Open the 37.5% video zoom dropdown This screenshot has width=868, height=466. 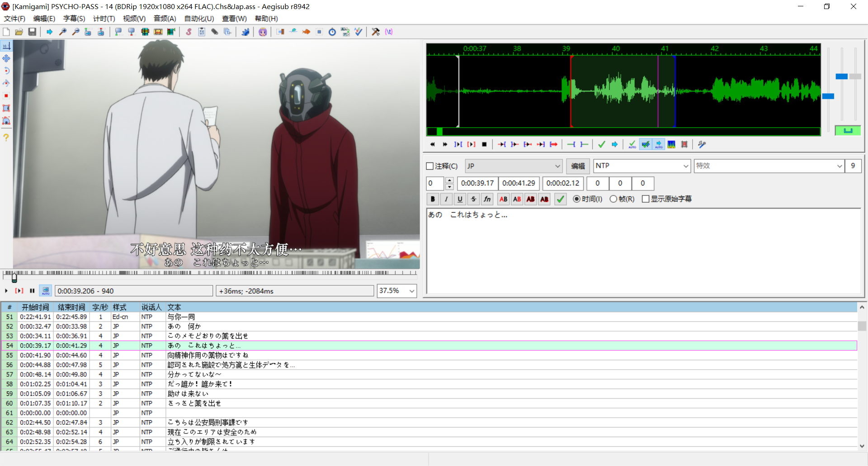coord(412,291)
